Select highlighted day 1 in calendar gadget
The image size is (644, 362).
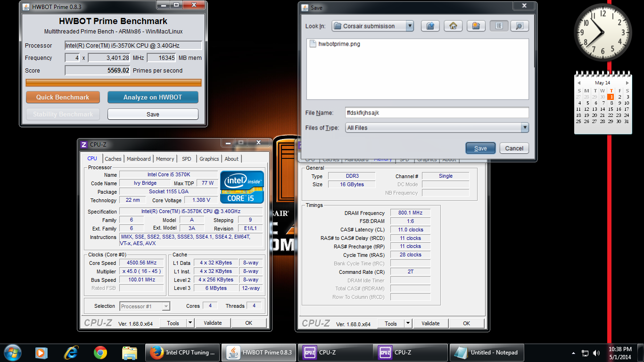click(611, 97)
